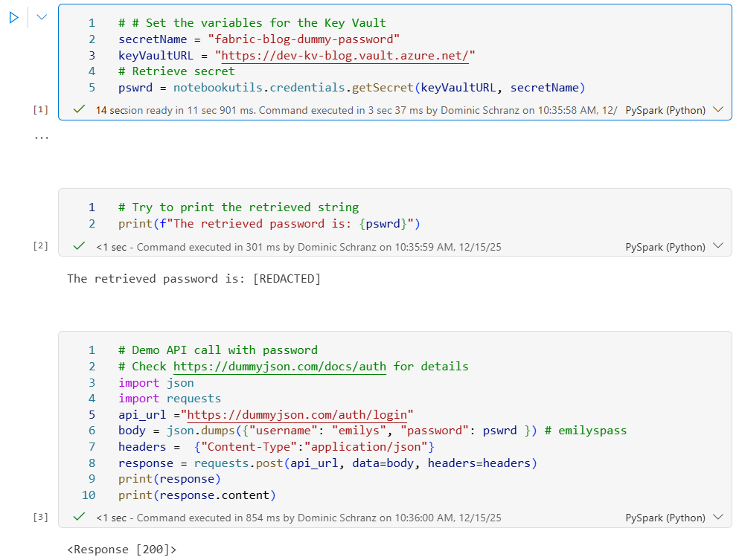The width and height of the screenshot is (742, 560).
Task: Click the execution count [2] label
Action: [x=40, y=247]
